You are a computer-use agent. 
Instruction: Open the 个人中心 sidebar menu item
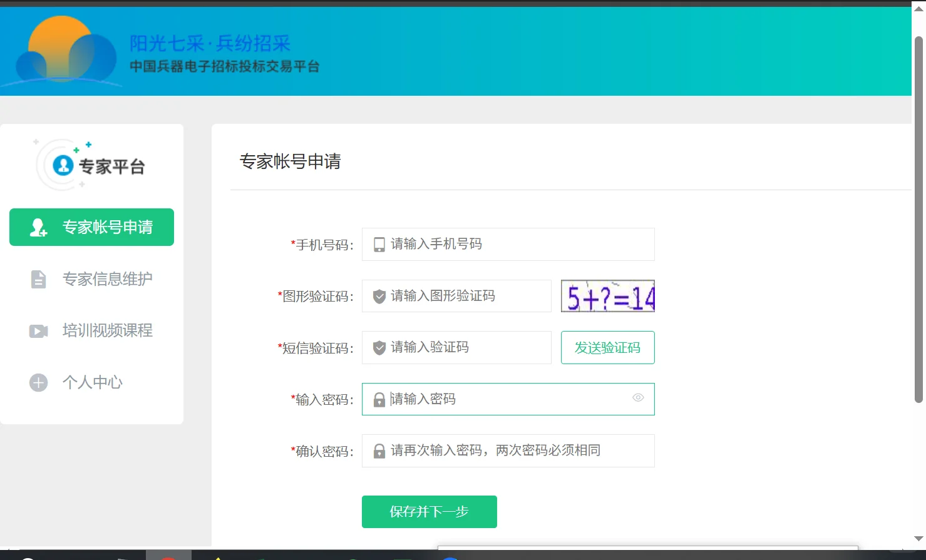point(92,382)
